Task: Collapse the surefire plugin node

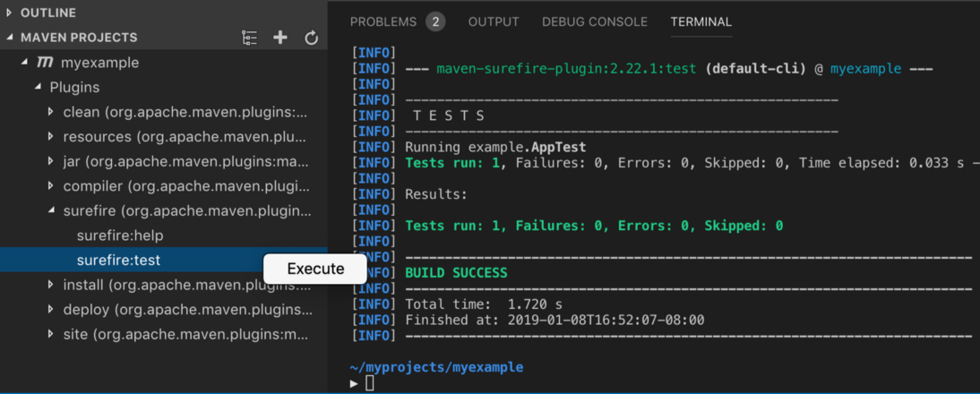Action: (51, 211)
